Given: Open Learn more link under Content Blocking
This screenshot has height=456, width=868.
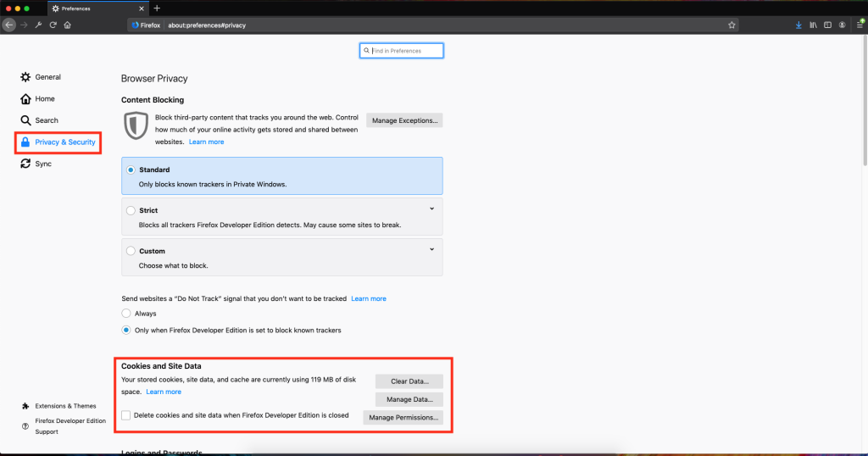Looking at the screenshot, I should pos(207,142).
